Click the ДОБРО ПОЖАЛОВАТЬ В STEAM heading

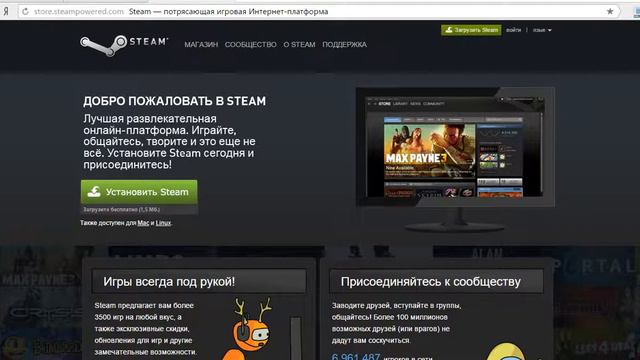point(174,101)
